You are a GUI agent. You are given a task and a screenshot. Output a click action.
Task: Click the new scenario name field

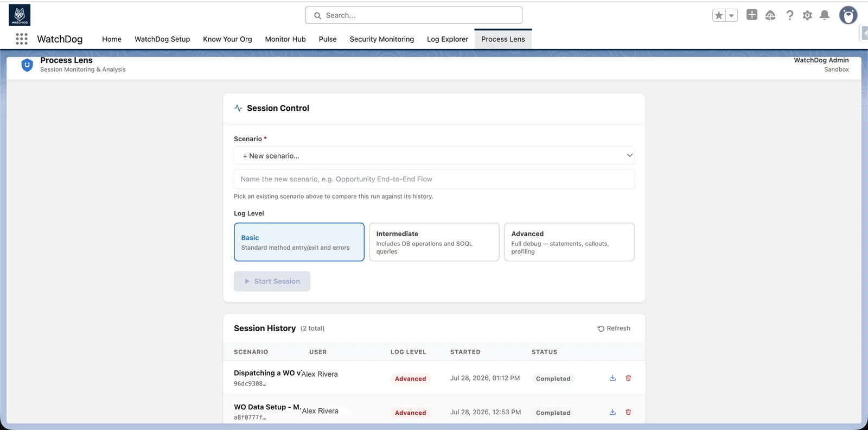[434, 179]
